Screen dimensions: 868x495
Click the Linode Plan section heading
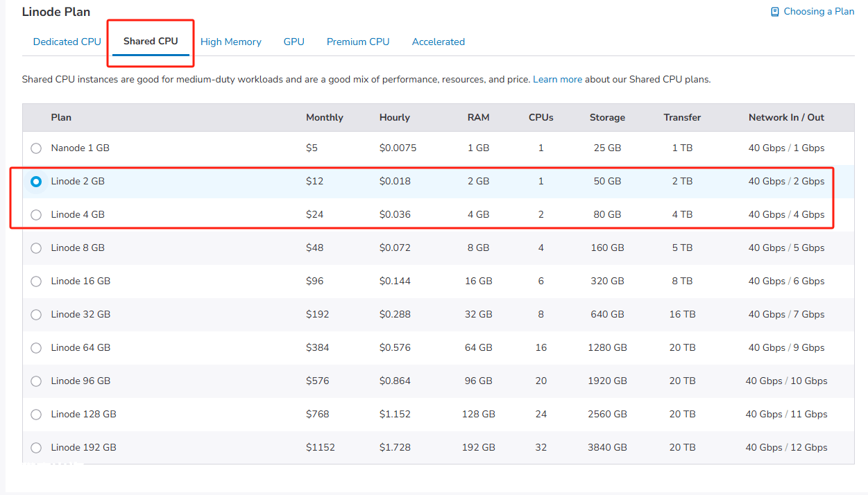56,12
